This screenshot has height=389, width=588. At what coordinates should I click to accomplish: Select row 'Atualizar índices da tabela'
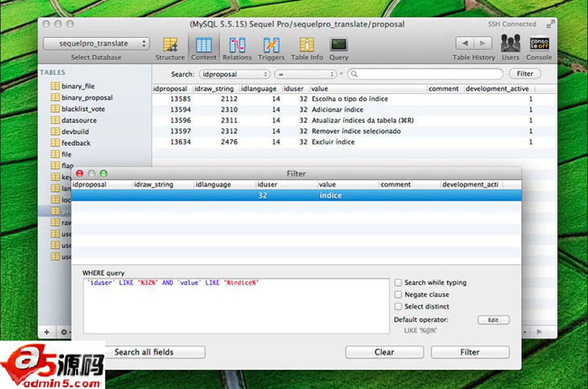pyautogui.click(x=354, y=120)
